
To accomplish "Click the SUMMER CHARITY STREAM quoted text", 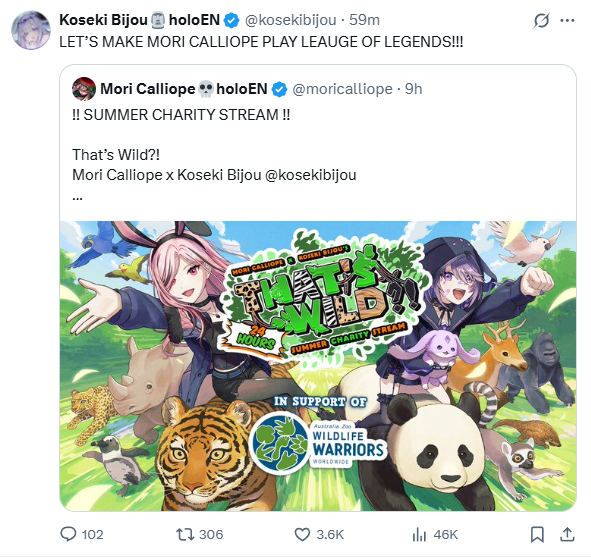I will [181, 115].
